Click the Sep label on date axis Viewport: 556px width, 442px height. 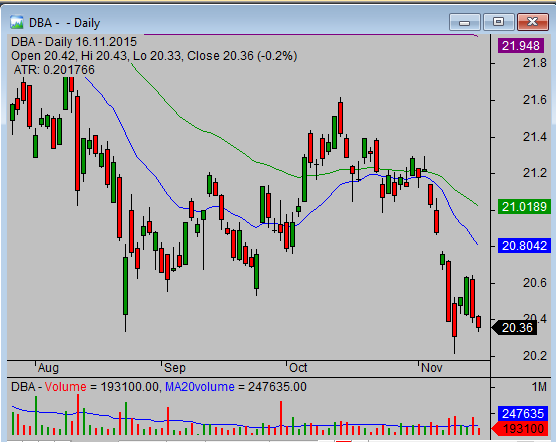pos(174,368)
